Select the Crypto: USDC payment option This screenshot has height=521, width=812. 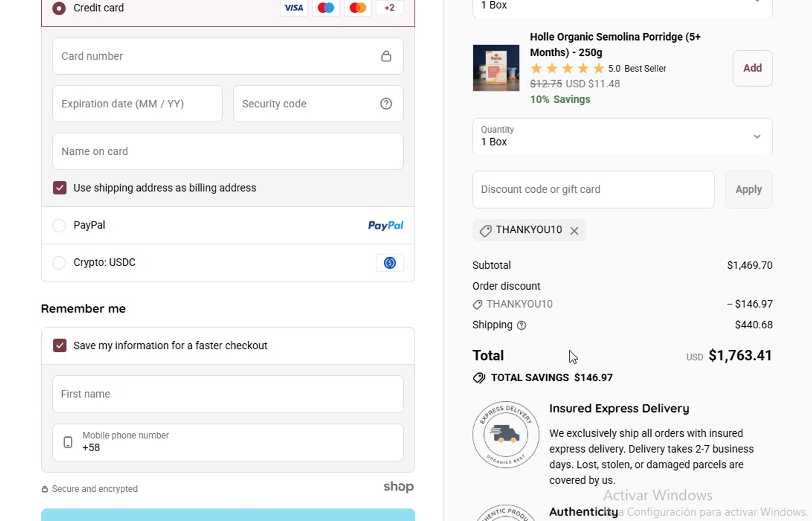click(x=59, y=263)
